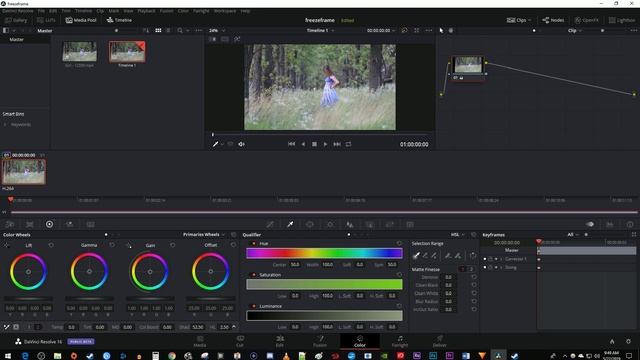Adjust the Lift master wheel slider

pos(28,299)
